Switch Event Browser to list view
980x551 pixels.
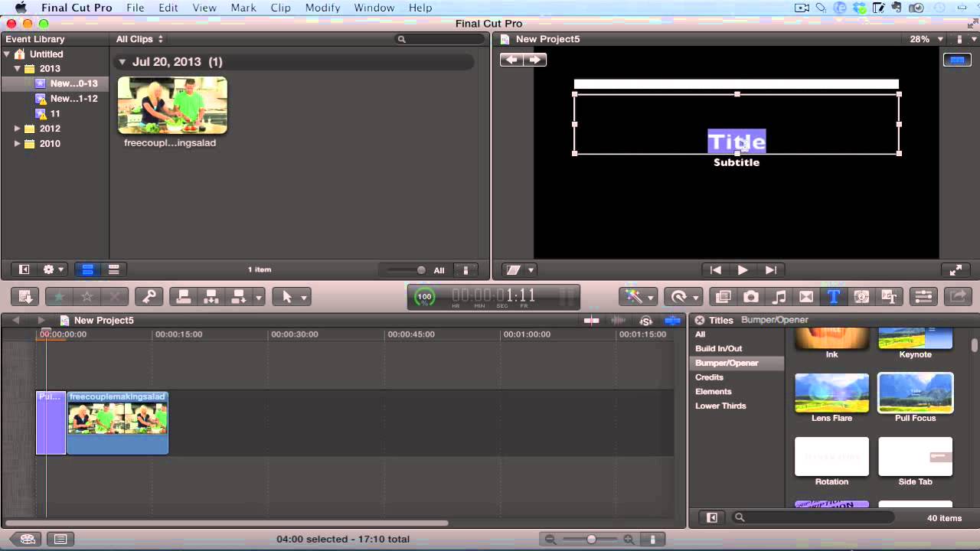coord(113,269)
